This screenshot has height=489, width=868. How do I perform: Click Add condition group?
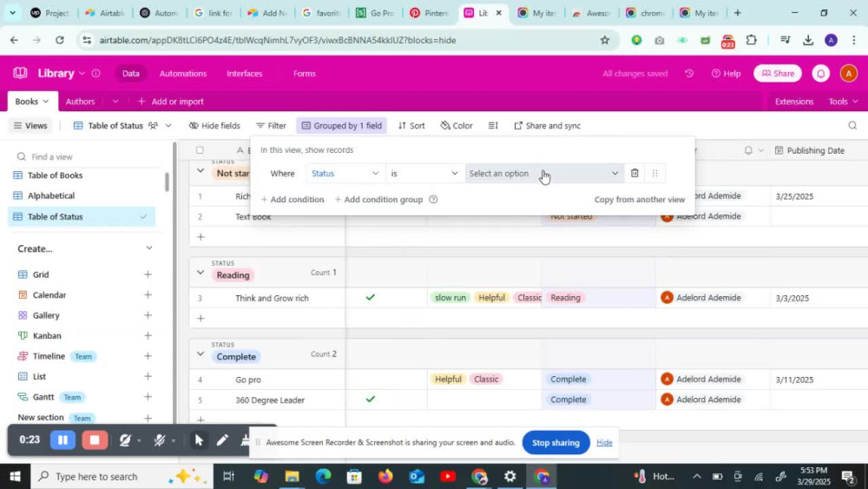(x=378, y=200)
